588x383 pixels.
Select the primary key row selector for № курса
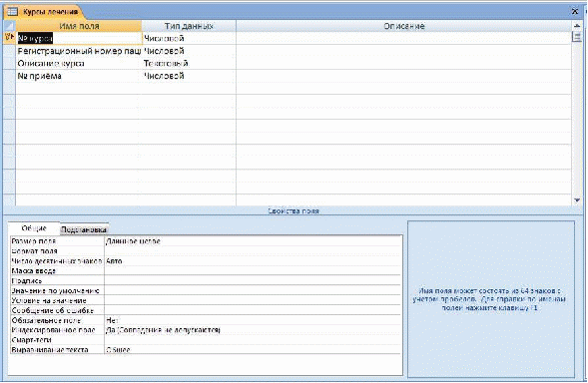click(9, 38)
